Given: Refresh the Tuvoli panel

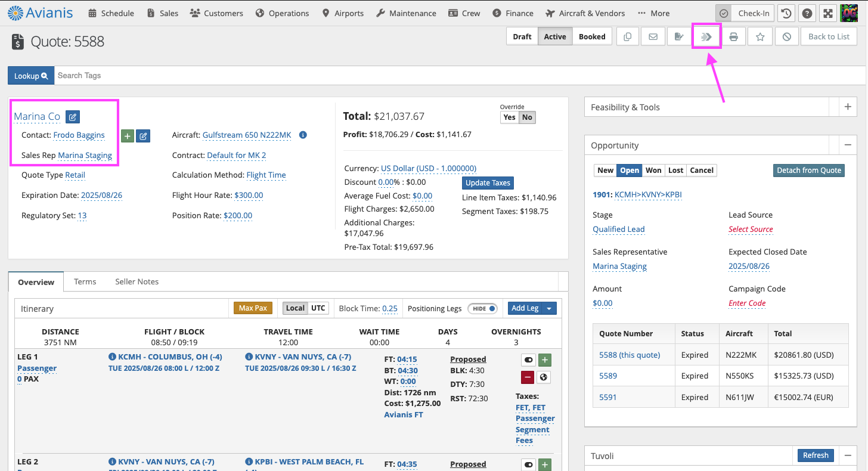Looking at the screenshot, I should [x=816, y=455].
